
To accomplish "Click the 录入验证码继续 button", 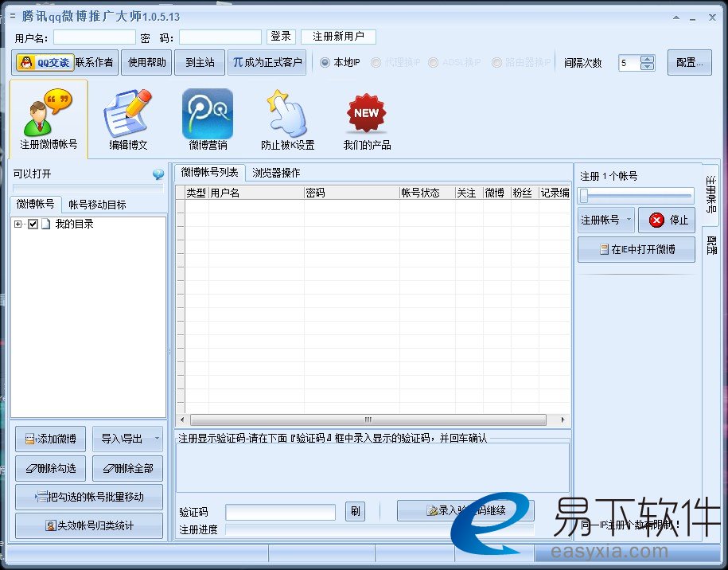I will [465, 510].
